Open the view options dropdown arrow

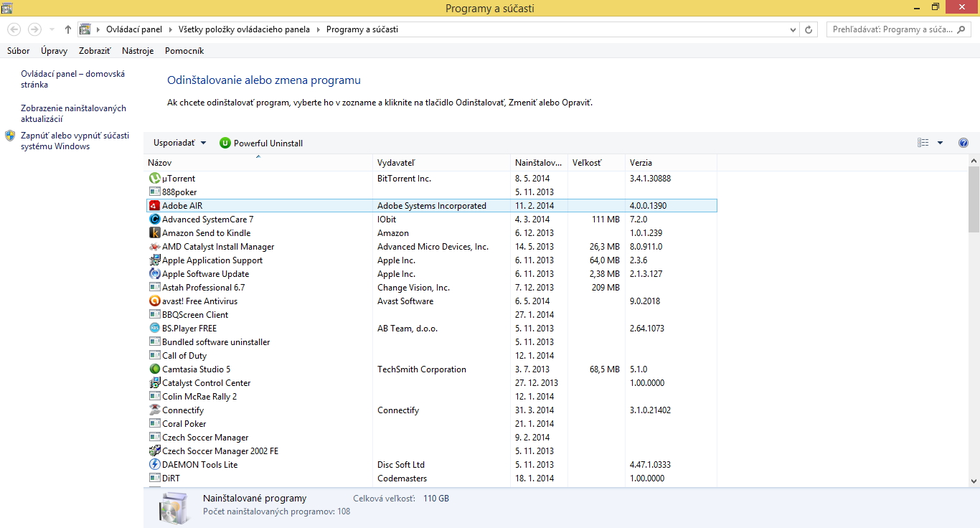coord(940,143)
